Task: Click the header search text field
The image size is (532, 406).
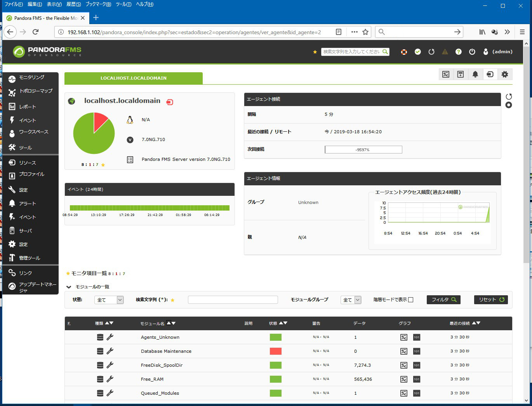Action: click(x=351, y=52)
